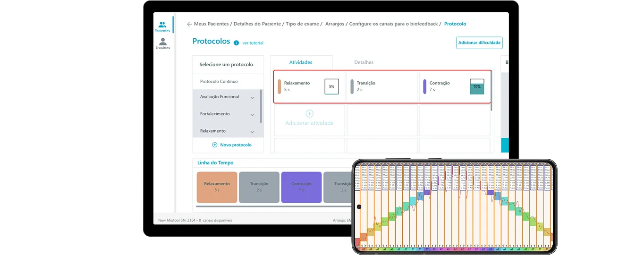
Task: Switch to the Atividades tab
Action: coord(301,62)
